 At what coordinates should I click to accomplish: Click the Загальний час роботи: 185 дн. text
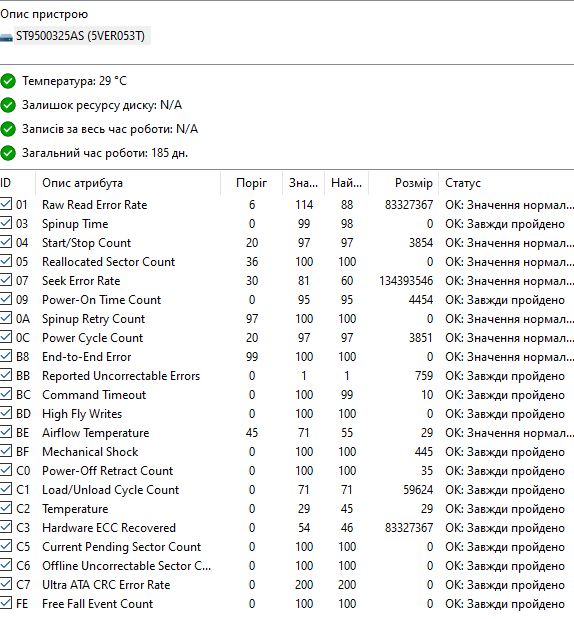pyautogui.click(x=105, y=153)
